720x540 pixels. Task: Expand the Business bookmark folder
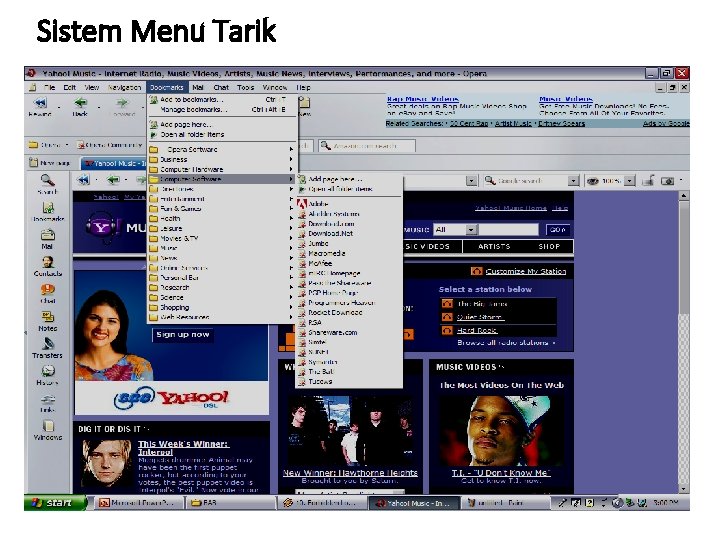[220, 159]
